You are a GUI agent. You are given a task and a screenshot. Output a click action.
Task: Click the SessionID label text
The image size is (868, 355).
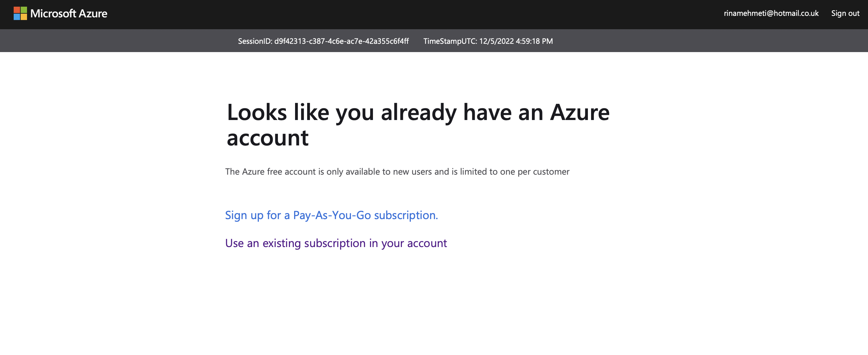pos(255,41)
